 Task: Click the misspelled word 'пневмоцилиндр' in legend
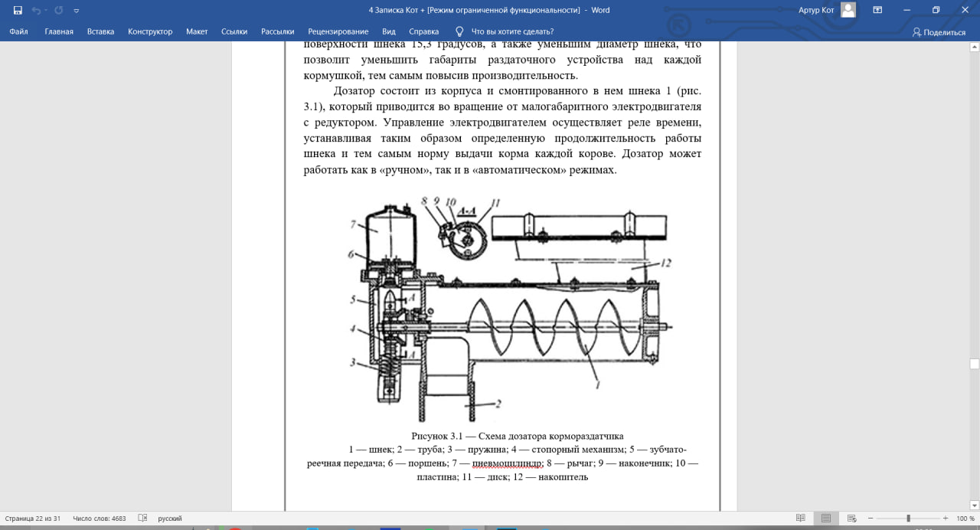coord(508,463)
